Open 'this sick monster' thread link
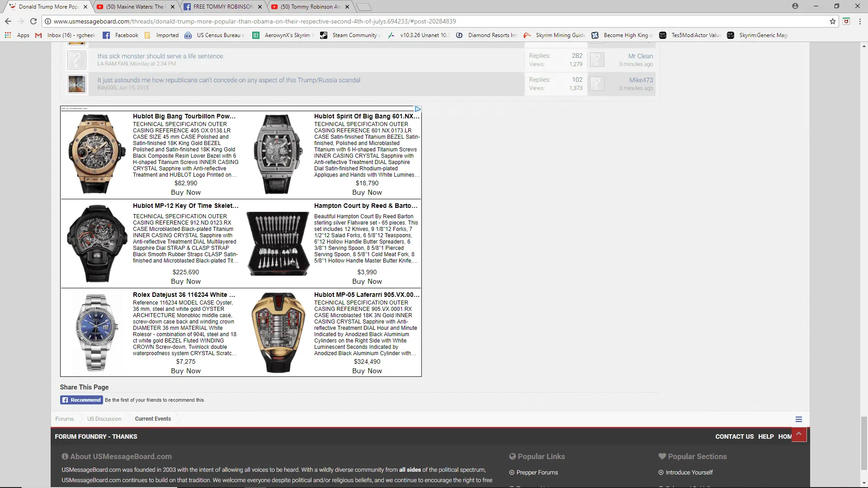The height and width of the screenshot is (488, 868). coord(160,56)
